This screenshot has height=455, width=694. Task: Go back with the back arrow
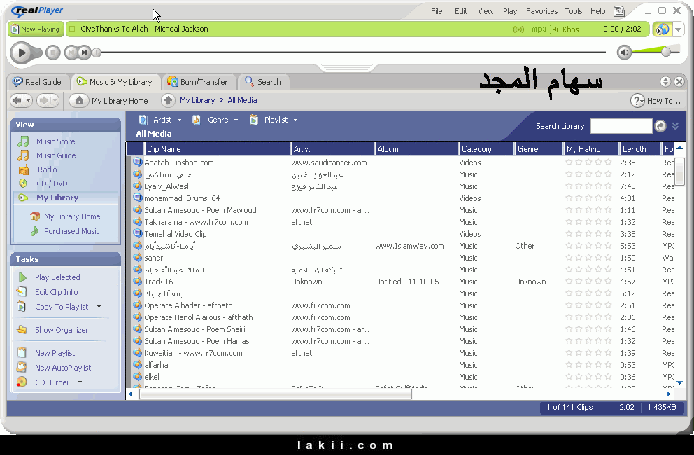tap(17, 100)
